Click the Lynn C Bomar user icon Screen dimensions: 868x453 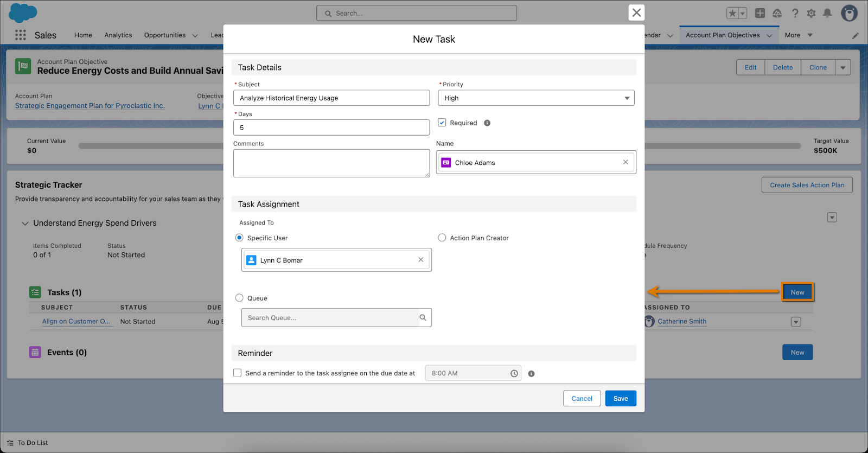(251, 260)
